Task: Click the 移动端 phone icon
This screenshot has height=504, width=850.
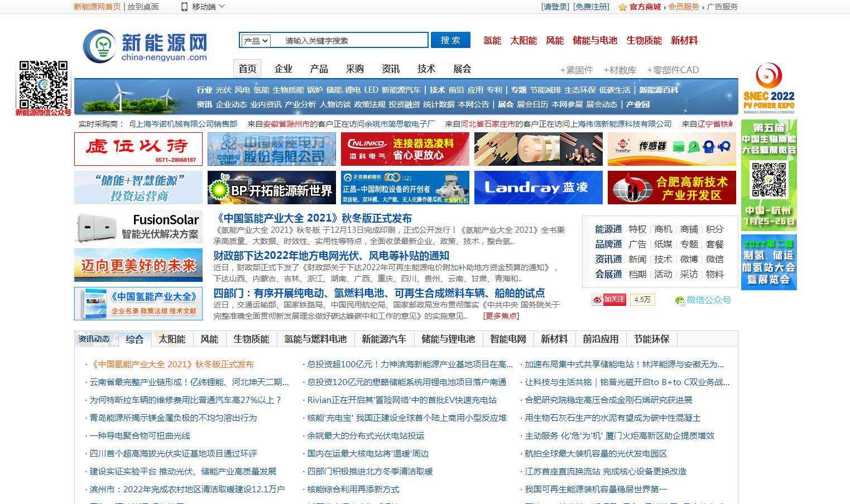Action: pyautogui.click(x=184, y=7)
